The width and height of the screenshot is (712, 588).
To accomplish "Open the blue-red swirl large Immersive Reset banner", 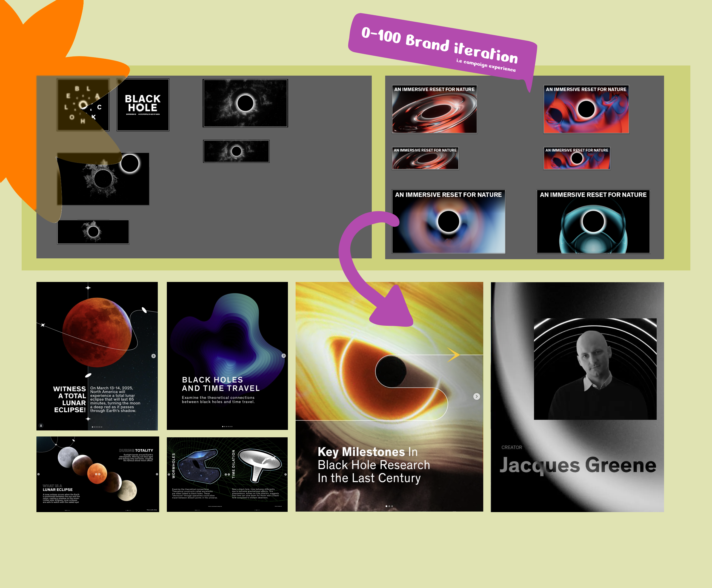I will [586, 109].
